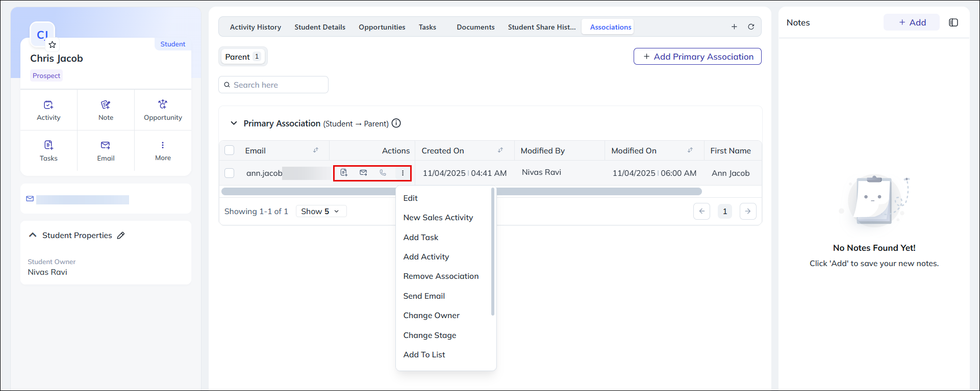Check the select-all header checkbox
The width and height of the screenshot is (980, 391).
coord(230,150)
